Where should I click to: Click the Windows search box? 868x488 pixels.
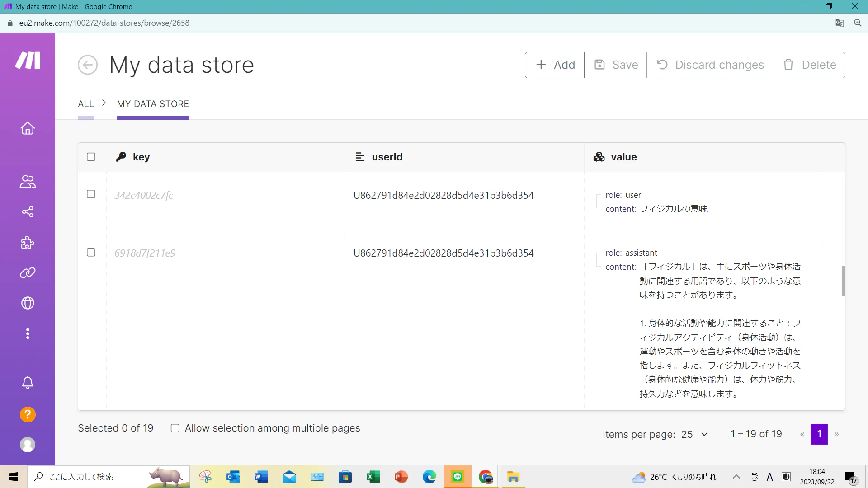(108, 477)
